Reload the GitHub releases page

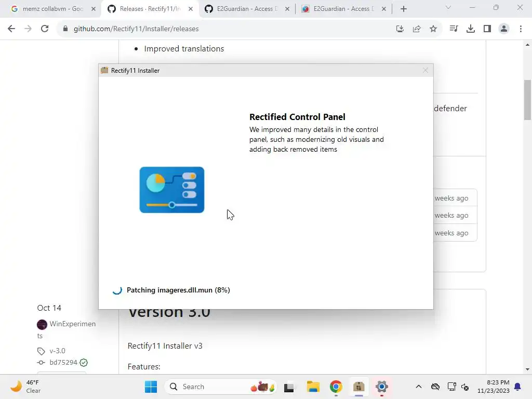pos(45,29)
